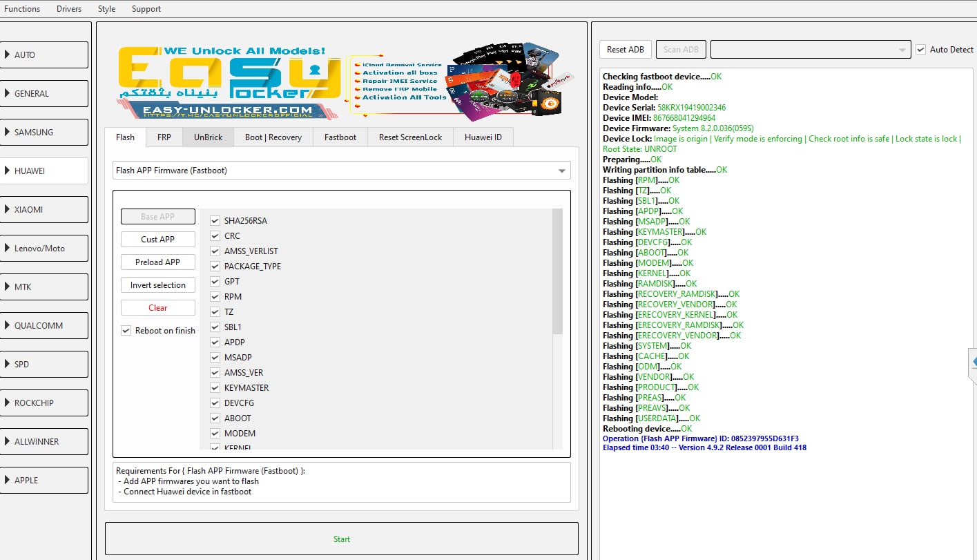977x560 pixels.
Task: Click the green Start button
Action: 342,539
